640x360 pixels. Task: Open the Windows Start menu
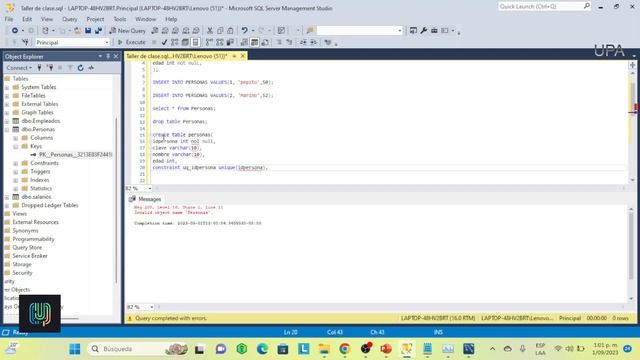point(75,349)
